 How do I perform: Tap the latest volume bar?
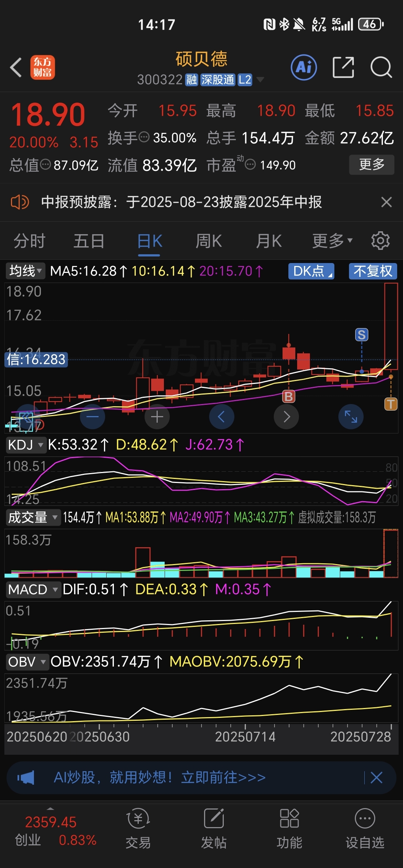pyautogui.click(x=391, y=553)
